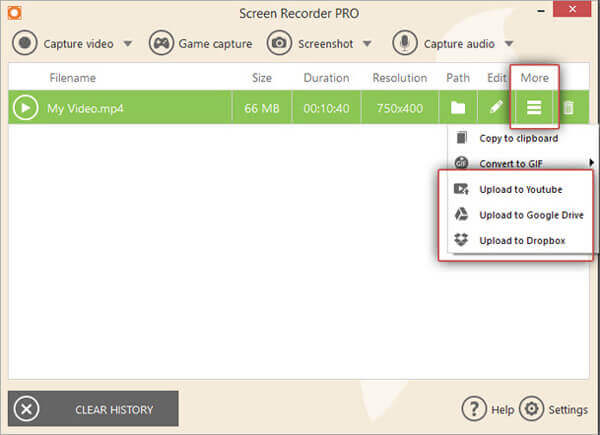Click the Path column header
The width and height of the screenshot is (600, 435).
click(x=458, y=78)
